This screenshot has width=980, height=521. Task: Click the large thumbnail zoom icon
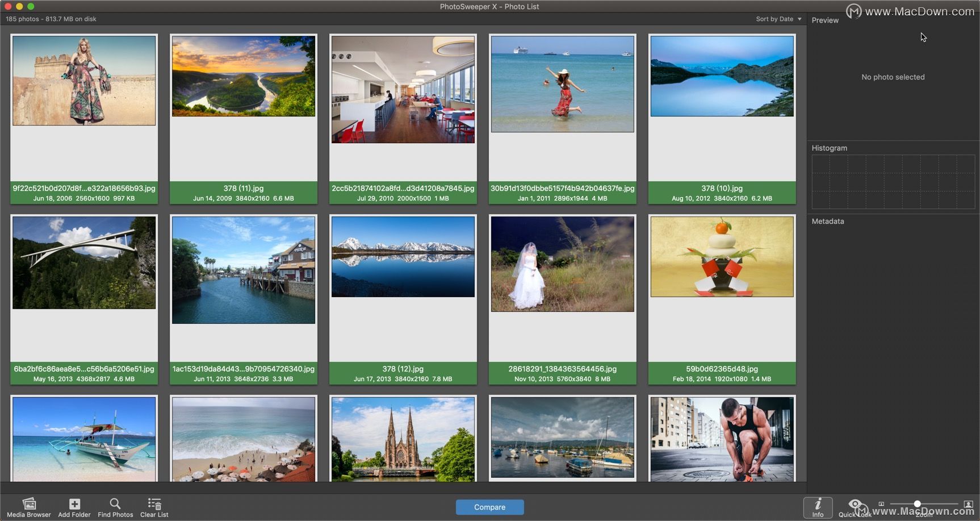(x=969, y=504)
